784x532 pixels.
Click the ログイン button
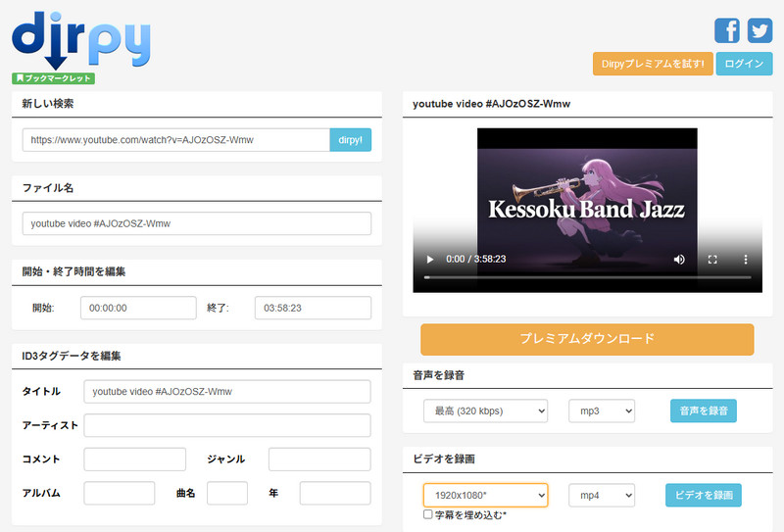click(x=744, y=64)
